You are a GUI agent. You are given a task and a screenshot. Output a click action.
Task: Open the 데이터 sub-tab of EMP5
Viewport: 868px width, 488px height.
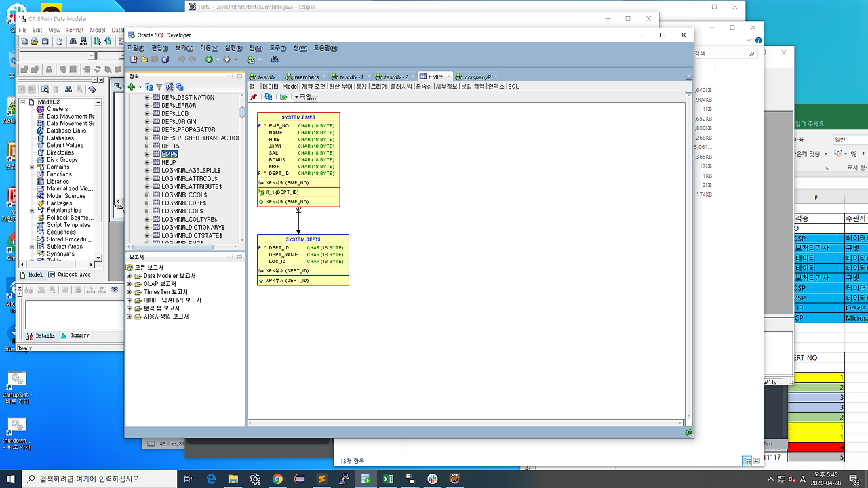[271, 87]
